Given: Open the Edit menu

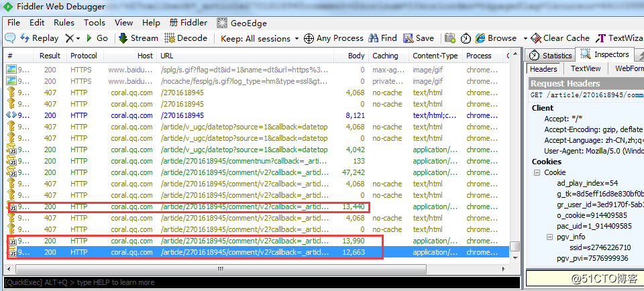Looking at the screenshot, I should [x=37, y=23].
